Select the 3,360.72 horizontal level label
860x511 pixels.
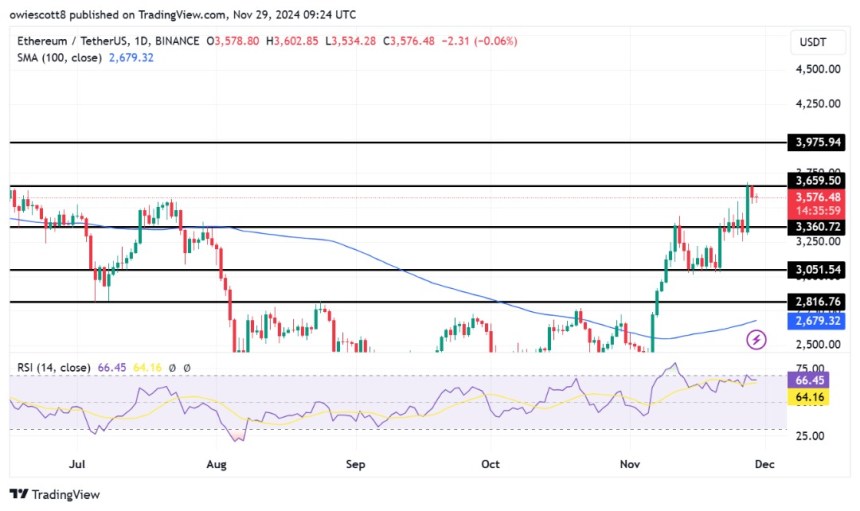817,227
